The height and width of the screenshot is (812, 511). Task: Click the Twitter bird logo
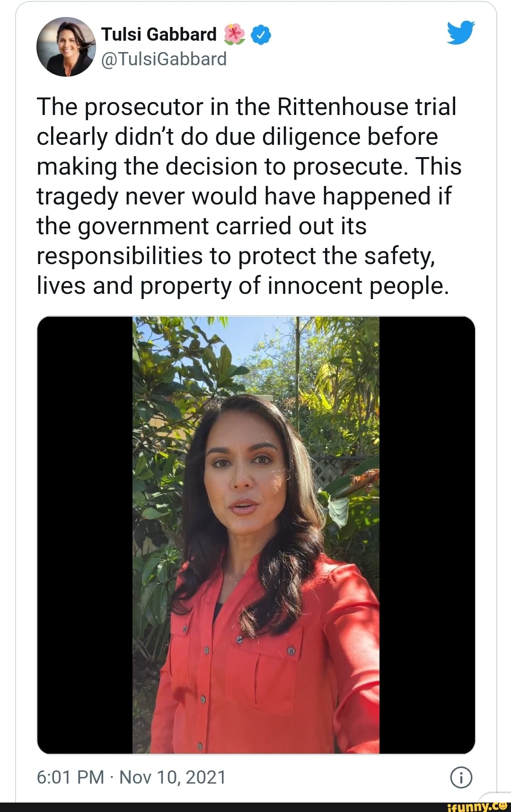(x=460, y=33)
